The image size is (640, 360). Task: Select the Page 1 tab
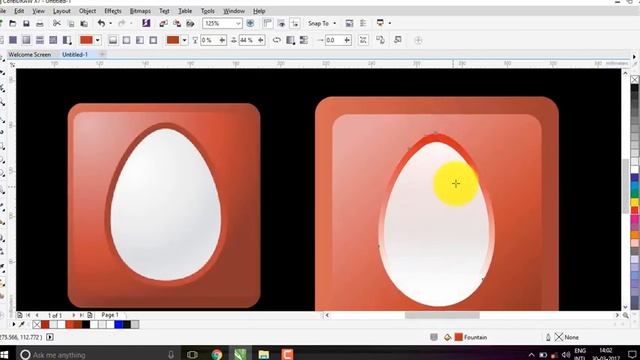pos(110,315)
